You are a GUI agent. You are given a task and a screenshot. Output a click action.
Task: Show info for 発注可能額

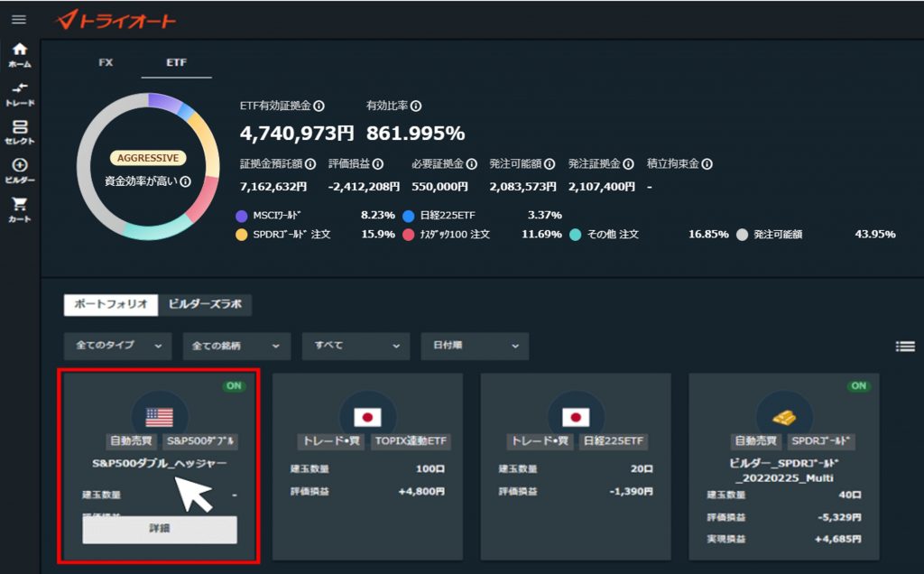(x=550, y=164)
